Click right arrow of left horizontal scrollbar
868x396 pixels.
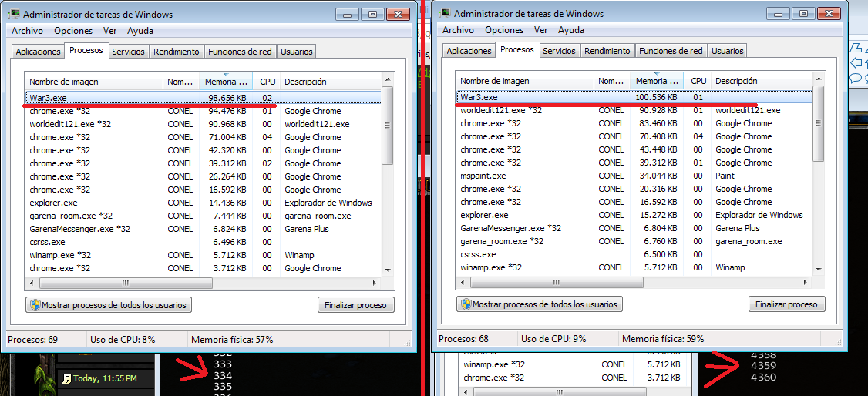pyautogui.click(x=376, y=283)
